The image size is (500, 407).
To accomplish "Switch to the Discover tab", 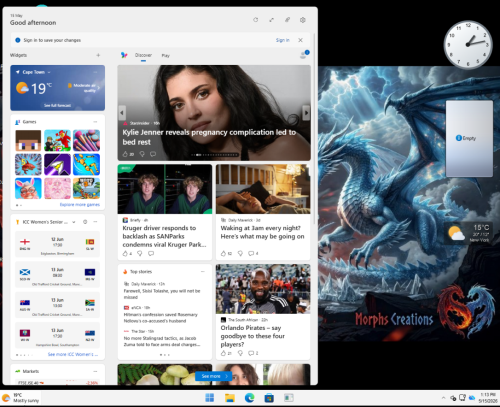I will coord(143,55).
